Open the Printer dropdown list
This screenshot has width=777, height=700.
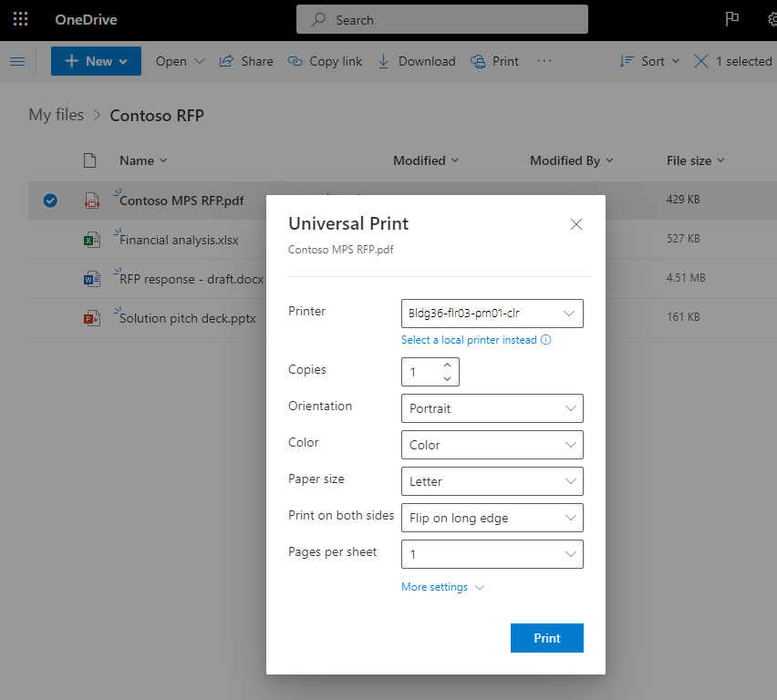coord(492,314)
